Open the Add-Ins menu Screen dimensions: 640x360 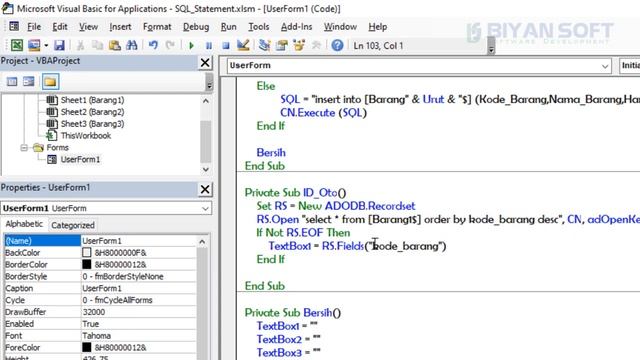pyautogui.click(x=296, y=27)
